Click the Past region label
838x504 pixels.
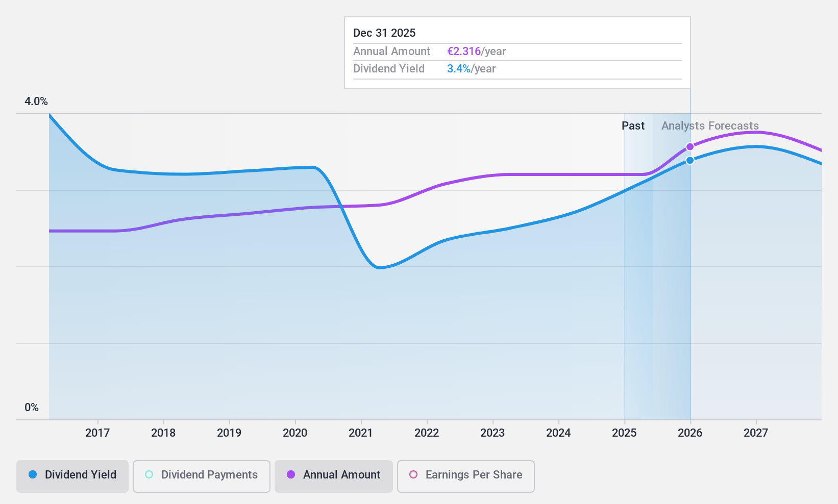pos(633,126)
